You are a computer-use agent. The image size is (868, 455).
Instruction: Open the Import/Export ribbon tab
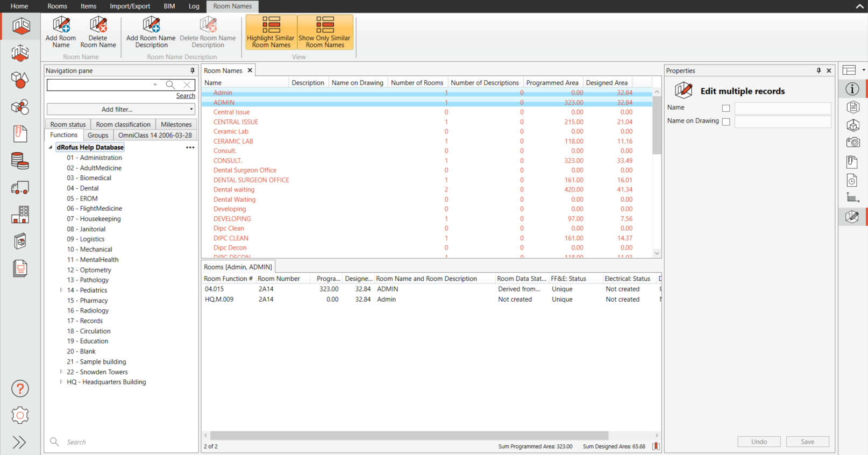coord(130,6)
